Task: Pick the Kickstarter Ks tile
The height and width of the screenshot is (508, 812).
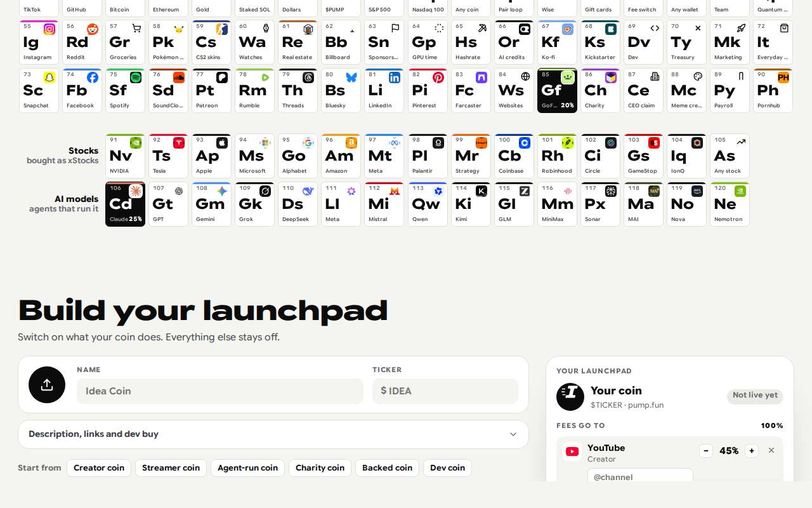Action: 600,43
